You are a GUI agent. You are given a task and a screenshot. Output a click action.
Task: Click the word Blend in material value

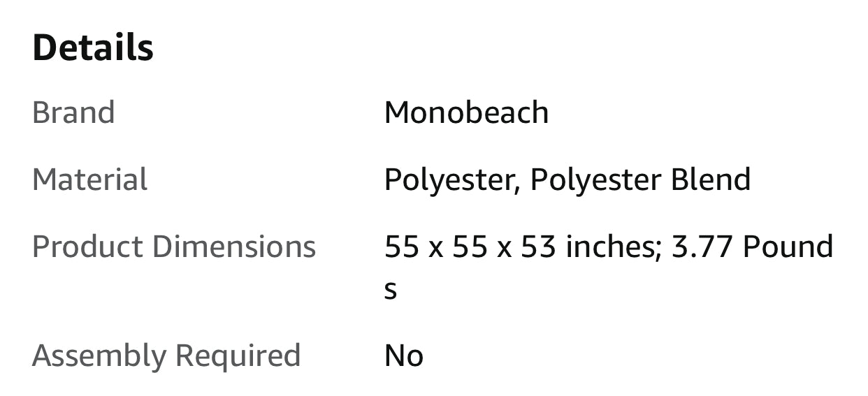click(710, 179)
